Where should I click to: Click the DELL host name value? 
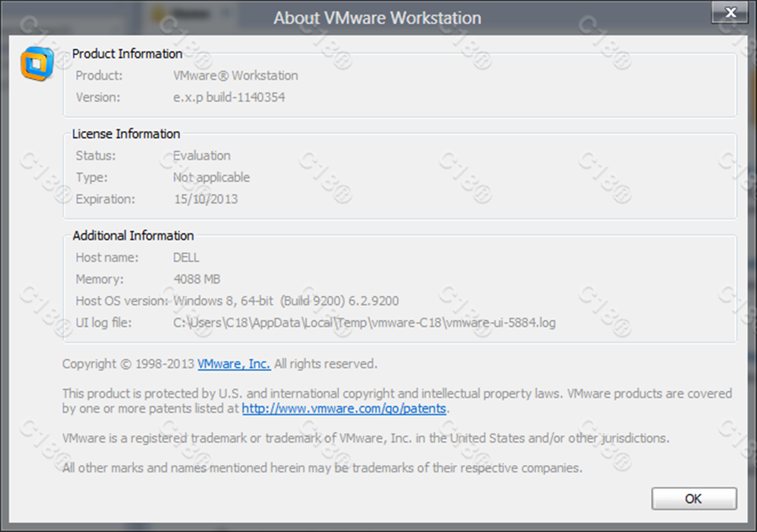[187, 257]
